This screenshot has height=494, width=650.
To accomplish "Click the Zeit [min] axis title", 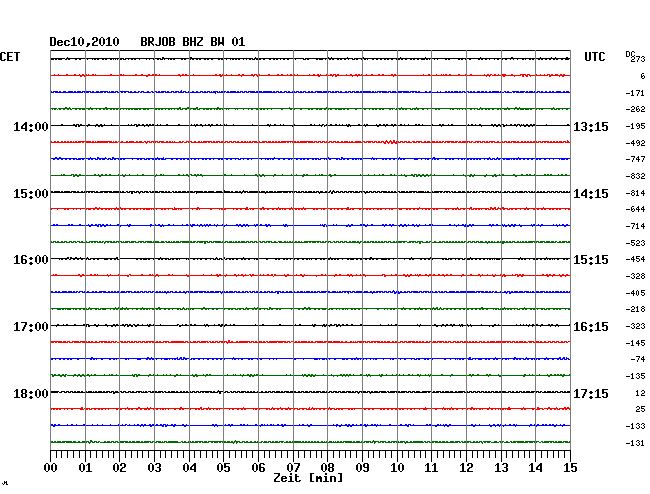I will [x=308, y=478].
